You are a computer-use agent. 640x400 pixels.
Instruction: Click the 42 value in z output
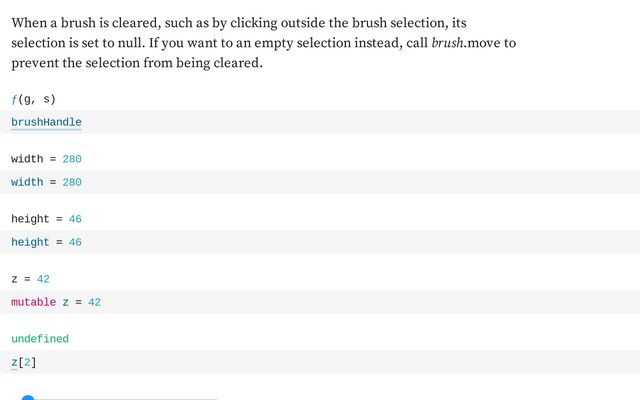(43, 279)
